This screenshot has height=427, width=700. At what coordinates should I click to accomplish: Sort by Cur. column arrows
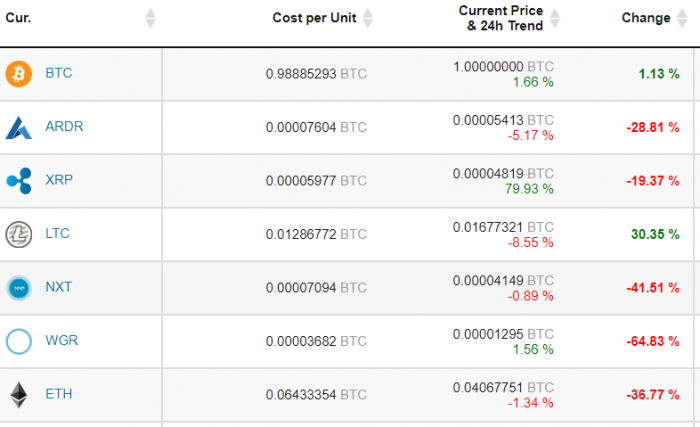pyautogui.click(x=150, y=18)
